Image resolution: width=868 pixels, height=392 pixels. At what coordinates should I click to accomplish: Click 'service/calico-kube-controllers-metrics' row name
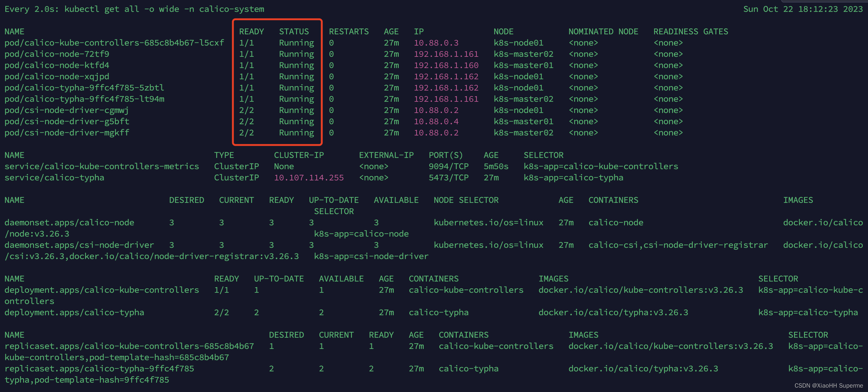point(102,166)
